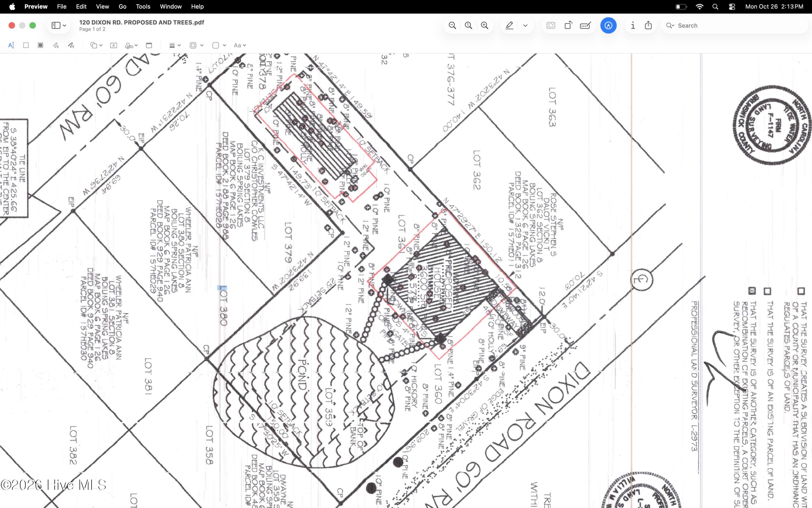Open the Shapes dropdown
This screenshot has width=812, height=508.
click(x=96, y=45)
